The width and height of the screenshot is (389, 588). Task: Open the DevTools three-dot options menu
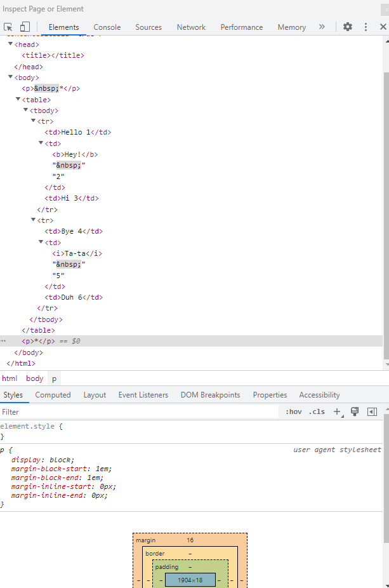tap(366, 27)
